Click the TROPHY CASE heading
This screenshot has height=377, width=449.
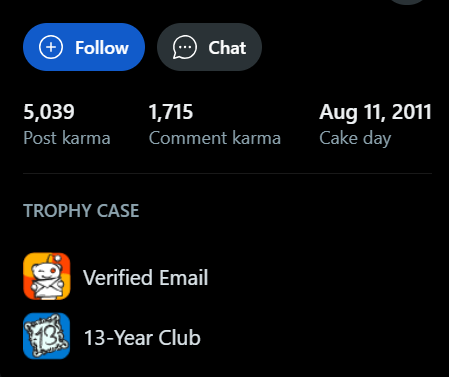pos(81,211)
